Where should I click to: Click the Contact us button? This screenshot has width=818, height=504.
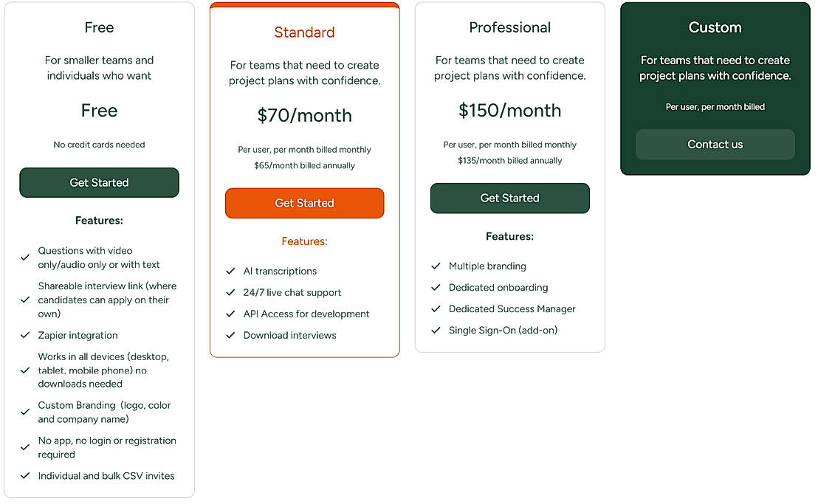(x=715, y=145)
